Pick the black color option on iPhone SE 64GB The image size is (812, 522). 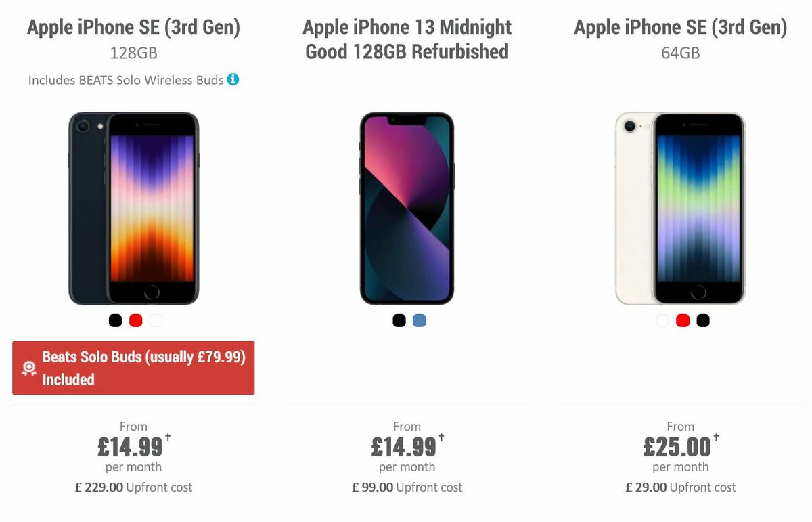coord(702,320)
